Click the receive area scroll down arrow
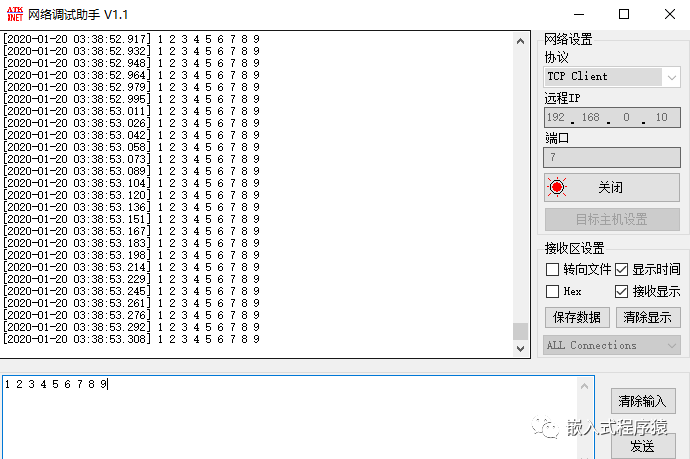 coord(521,349)
